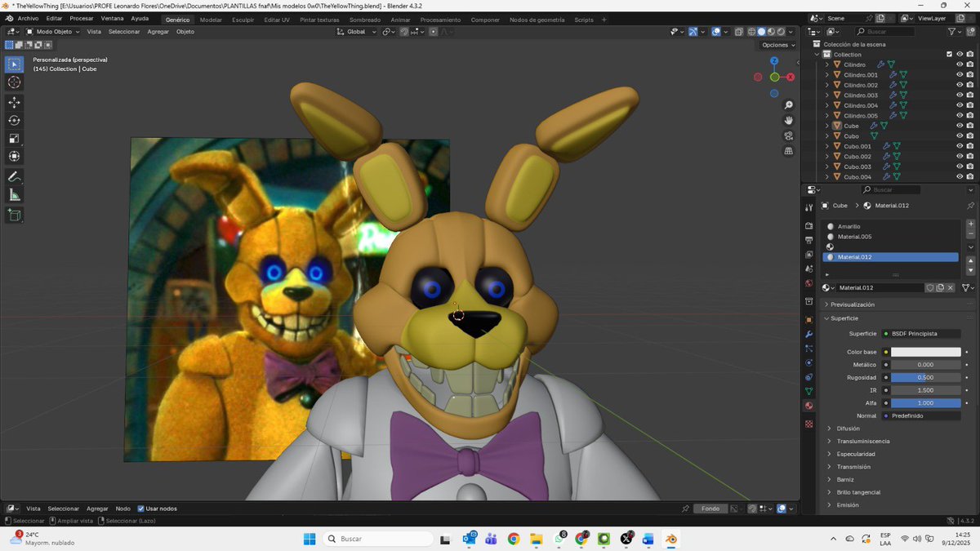Image resolution: width=980 pixels, height=551 pixels.
Task: Switch to the Sombreado workspace tab
Action: pos(364,20)
